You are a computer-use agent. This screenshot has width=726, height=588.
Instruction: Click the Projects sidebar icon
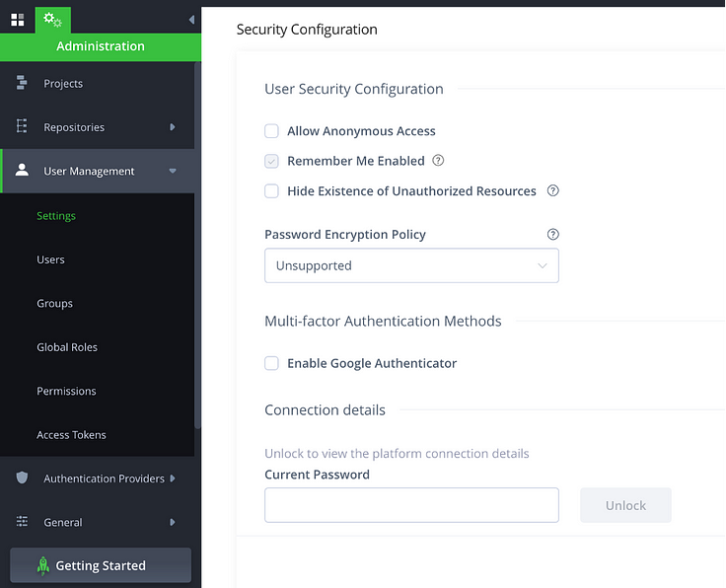pyautogui.click(x=22, y=83)
